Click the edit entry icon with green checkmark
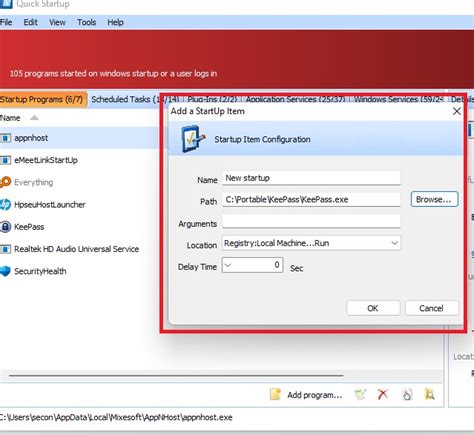Viewport: 474px width, 435px height. pyautogui.click(x=361, y=395)
